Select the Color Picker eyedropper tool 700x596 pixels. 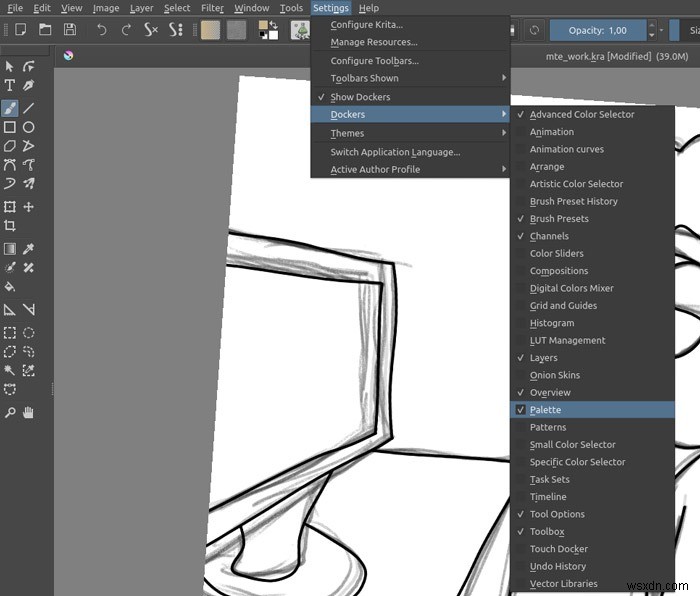(x=29, y=249)
